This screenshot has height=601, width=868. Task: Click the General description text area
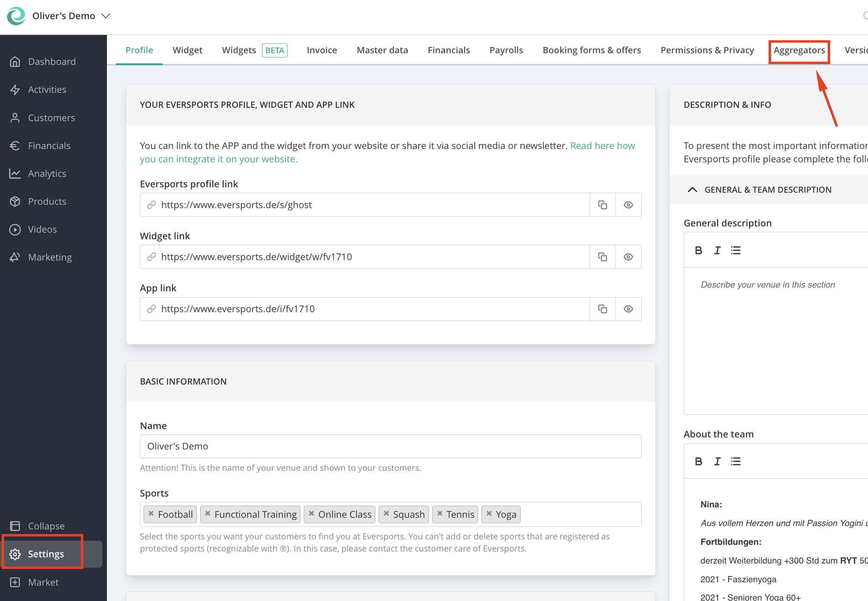[776, 340]
